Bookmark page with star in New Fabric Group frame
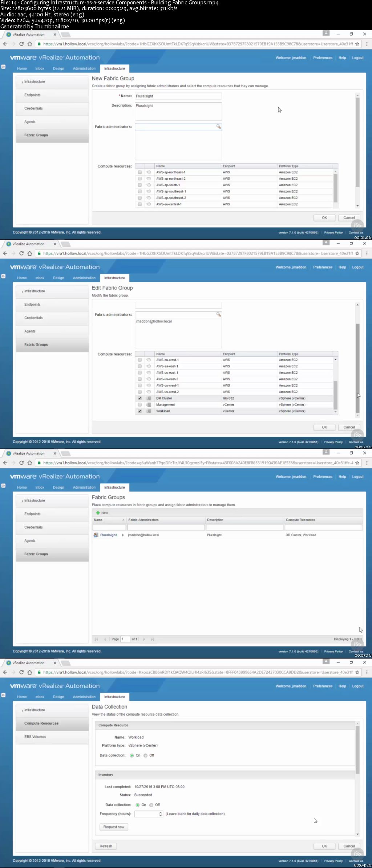Screen dimensions: 372x868 tap(357, 44)
